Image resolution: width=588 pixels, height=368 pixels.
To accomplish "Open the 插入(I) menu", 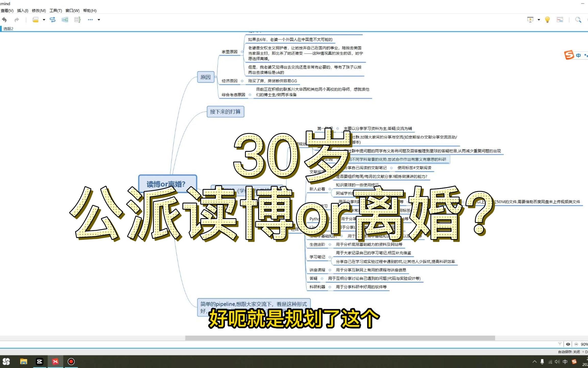I will pos(22,10).
